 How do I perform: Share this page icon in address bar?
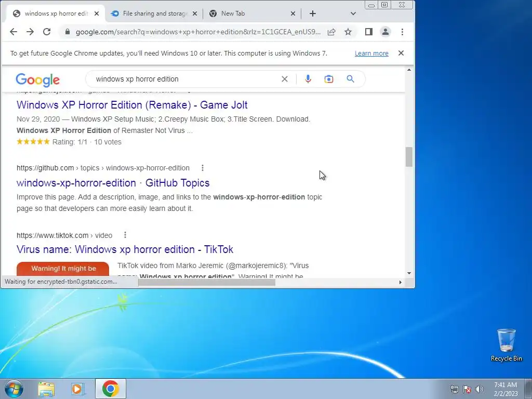click(x=331, y=32)
